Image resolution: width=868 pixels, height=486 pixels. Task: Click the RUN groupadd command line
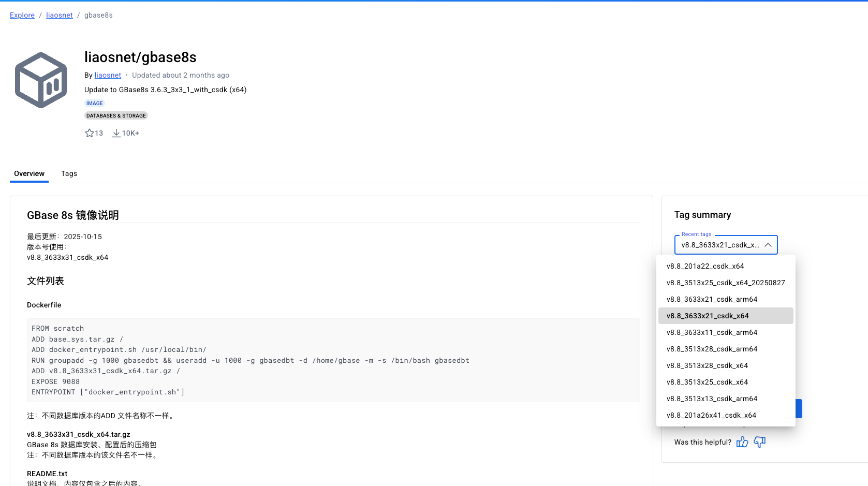point(251,360)
